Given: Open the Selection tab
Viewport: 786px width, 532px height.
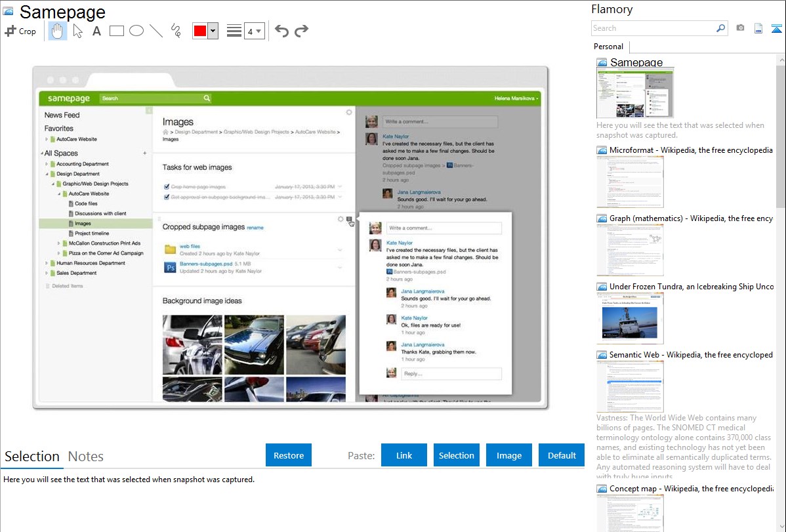Looking at the screenshot, I should pyautogui.click(x=32, y=457).
